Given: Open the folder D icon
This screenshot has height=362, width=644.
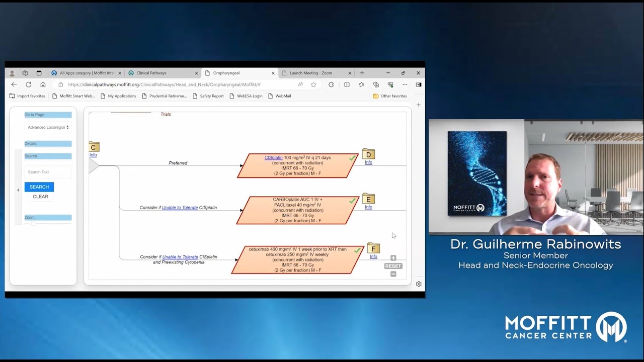Looking at the screenshot, I should (x=368, y=154).
